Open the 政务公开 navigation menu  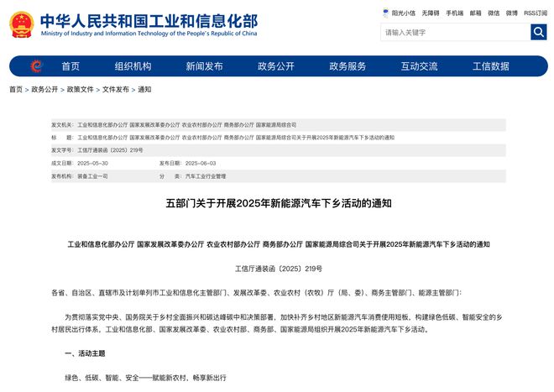pos(276,66)
